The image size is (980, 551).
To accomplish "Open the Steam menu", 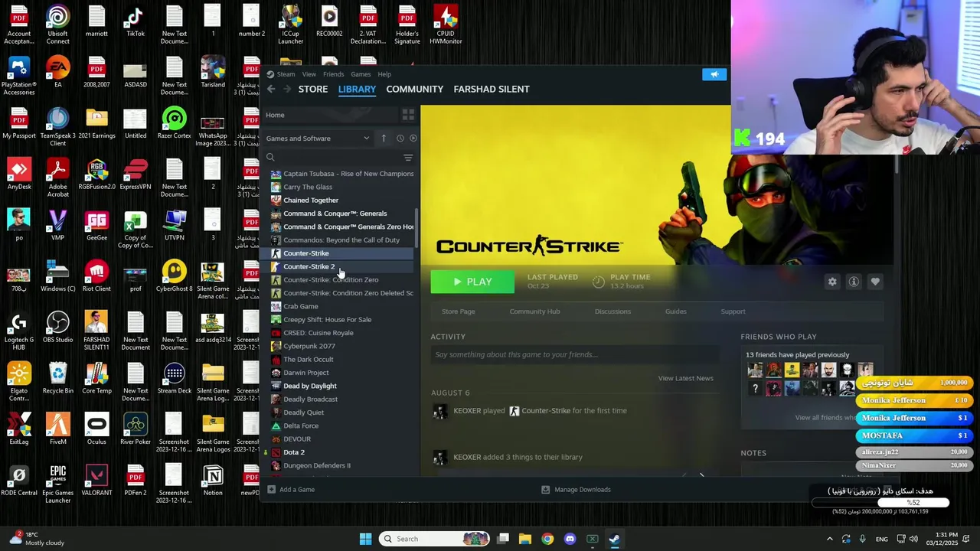I will click(286, 74).
